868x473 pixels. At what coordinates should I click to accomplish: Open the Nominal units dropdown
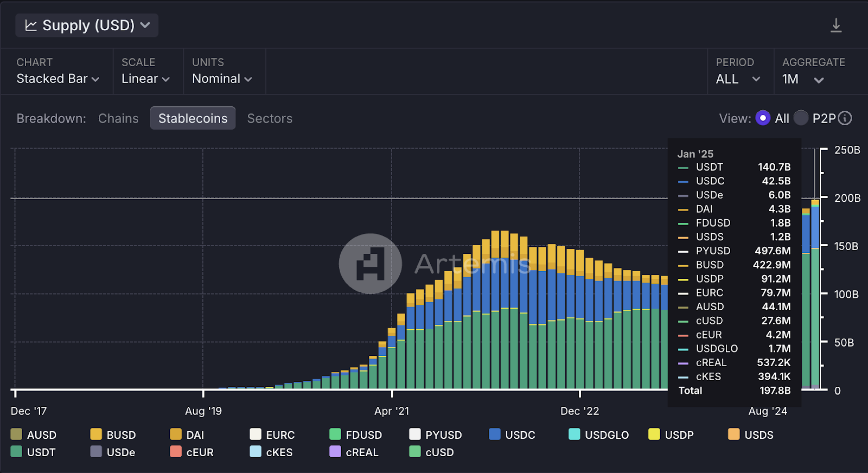(x=222, y=79)
